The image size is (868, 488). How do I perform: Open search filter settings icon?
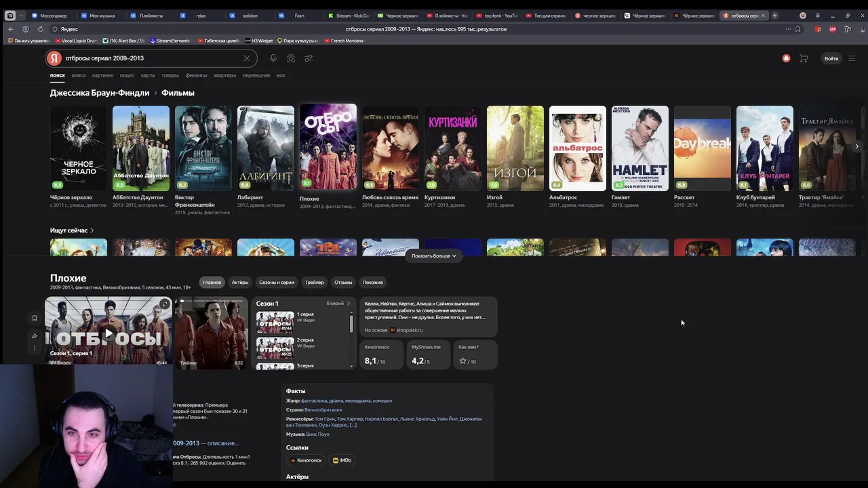309,58
